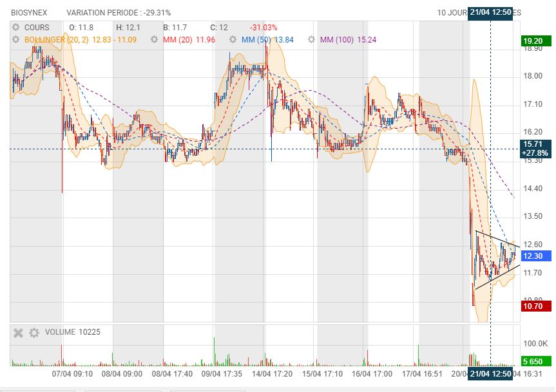
Task: Click the -31.03% change value
Action: (264, 28)
